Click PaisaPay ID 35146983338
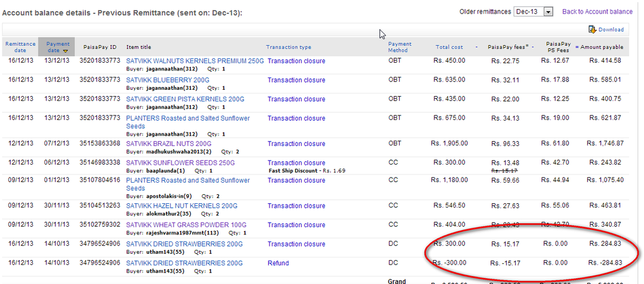 tap(100, 163)
